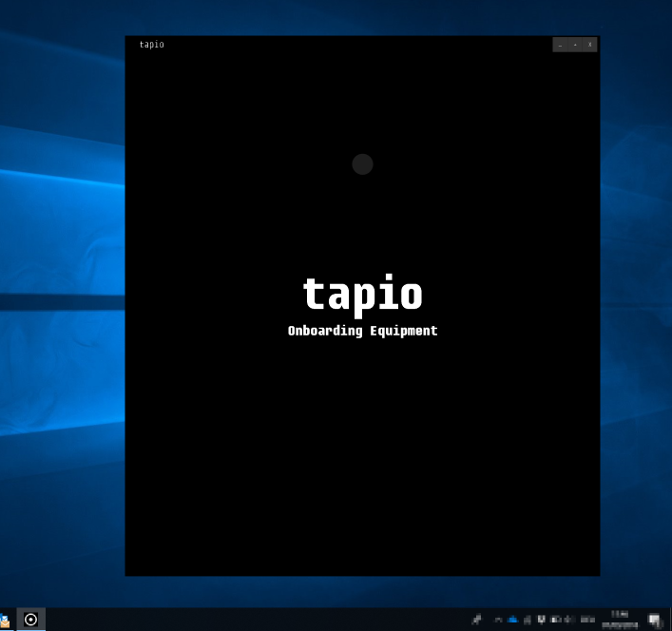Image resolution: width=672 pixels, height=631 pixels.
Task: Click the tapio taskbar app icon
Action: click(30, 620)
